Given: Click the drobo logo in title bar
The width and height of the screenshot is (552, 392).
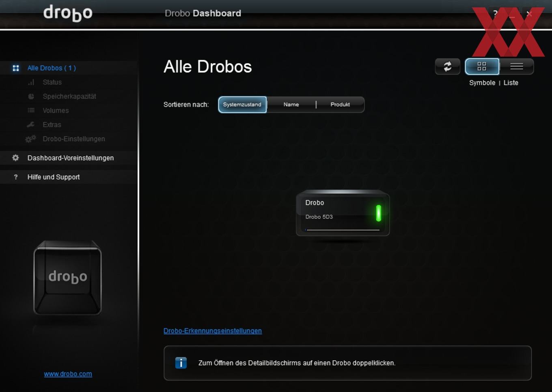Looking at the screenshot, I should (68, 13).
